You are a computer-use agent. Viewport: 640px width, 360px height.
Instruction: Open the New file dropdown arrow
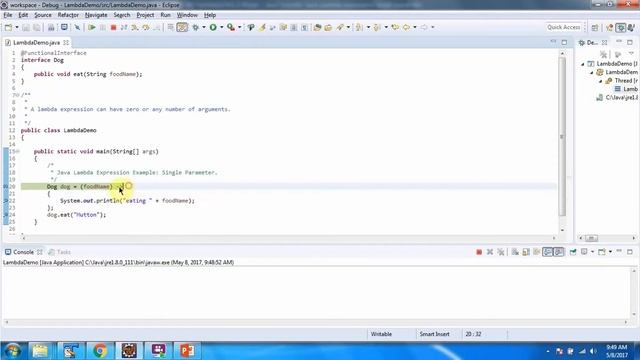point(17,27)
